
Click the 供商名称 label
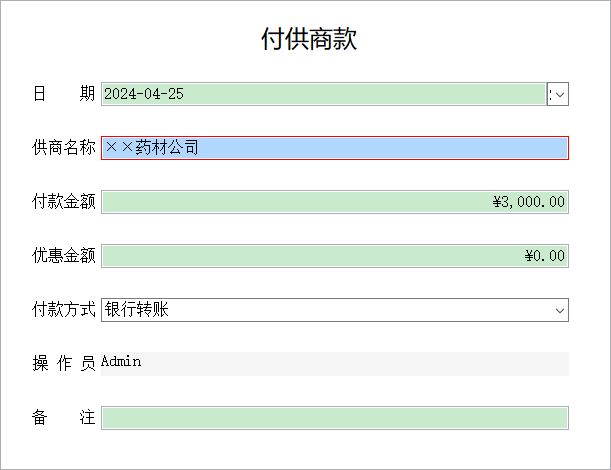tap(63, 148)
